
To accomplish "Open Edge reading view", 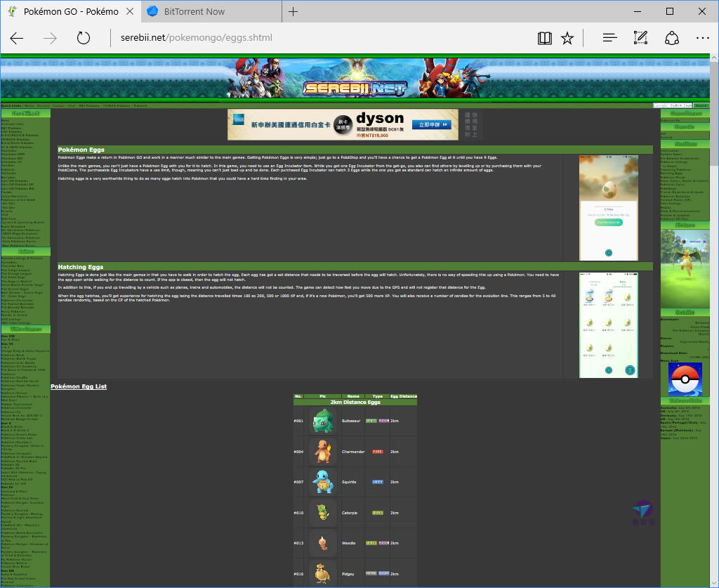I will [545, 38].
